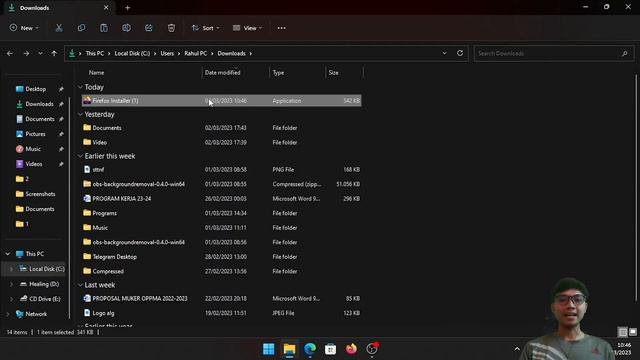640x360 pixels.
Task: Select Pictures in quick access
Action: [35, 134]
